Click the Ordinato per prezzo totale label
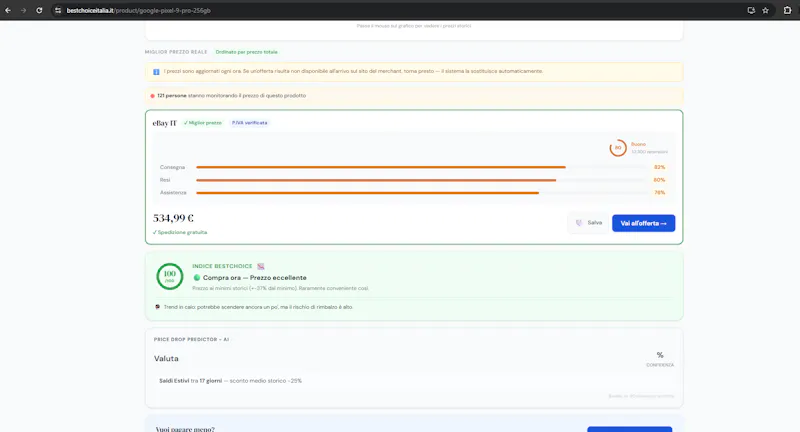Viewport: 800px width, 432px height. tap(246, 52)
